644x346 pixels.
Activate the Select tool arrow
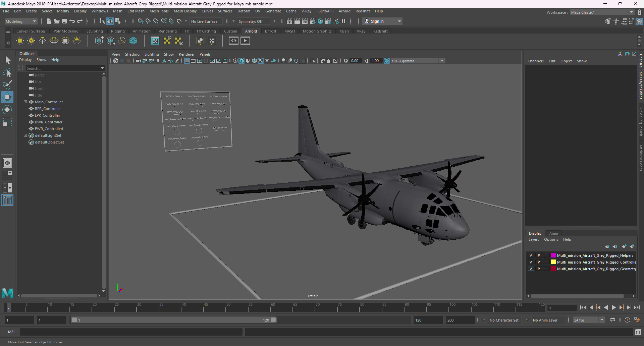8,60
